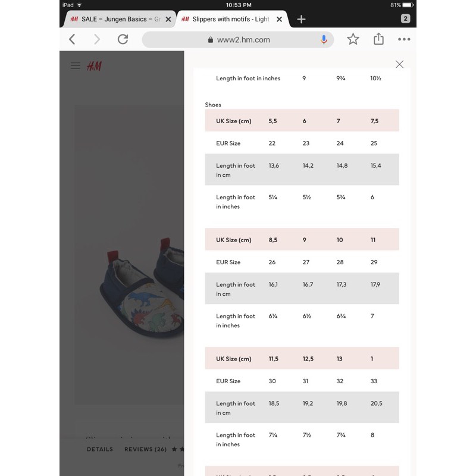Open the H&M hamburger menu
476x476 pixels.
(76, 66)
